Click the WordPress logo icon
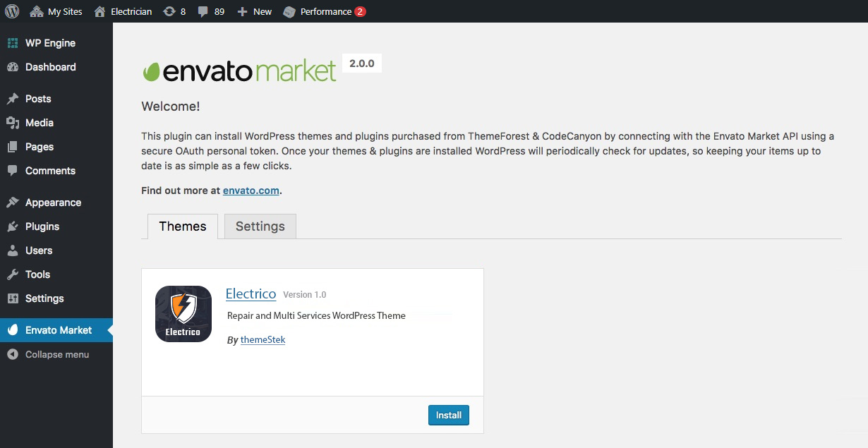 [x=12, y=11]
